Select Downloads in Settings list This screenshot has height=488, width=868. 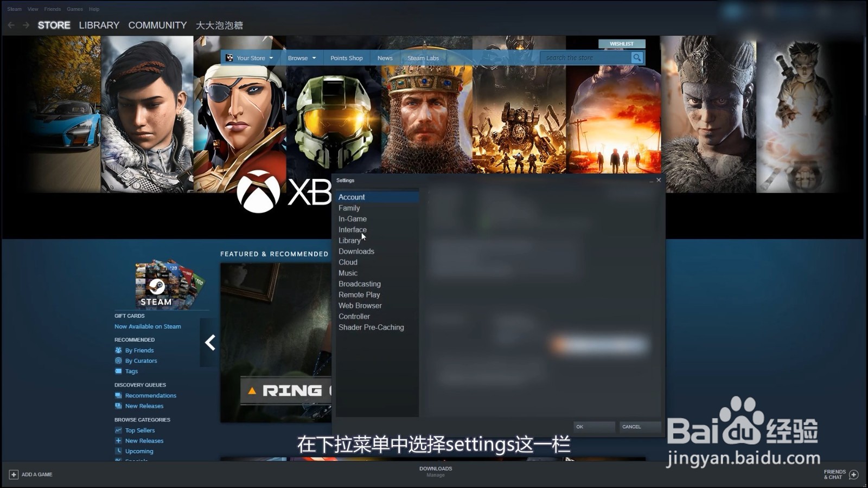pyautogui.click(x=377, y=252)
